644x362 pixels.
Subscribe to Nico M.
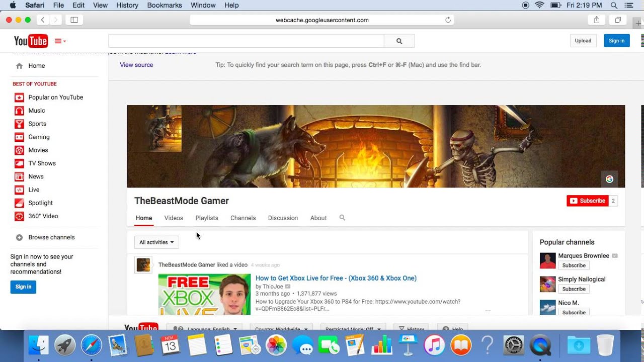pyautogui.click(x=574, y=312)
